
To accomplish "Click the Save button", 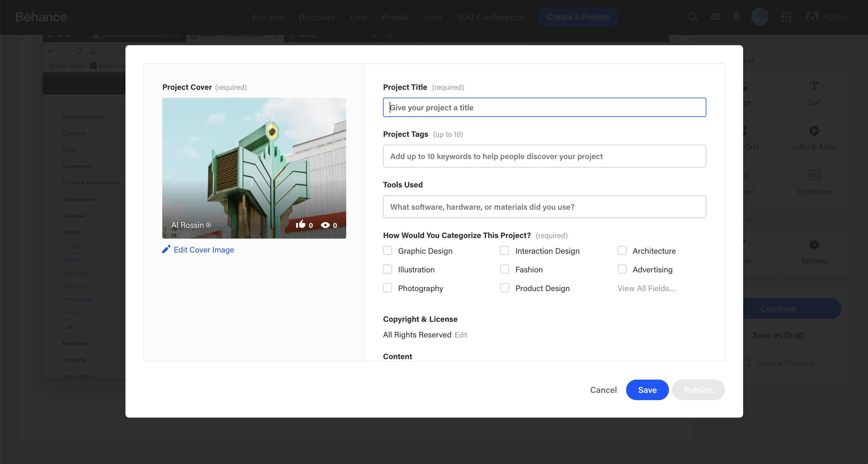I will (x=648, y=390).
